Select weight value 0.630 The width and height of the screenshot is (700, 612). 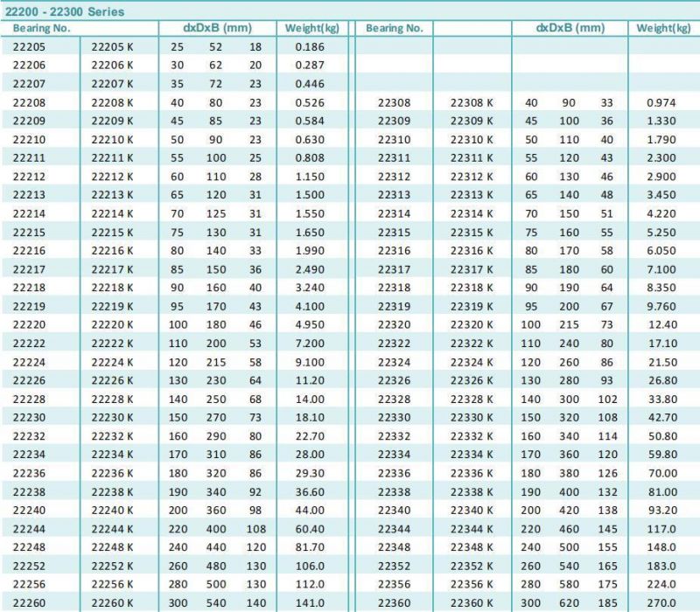click(x=310, y=140)
